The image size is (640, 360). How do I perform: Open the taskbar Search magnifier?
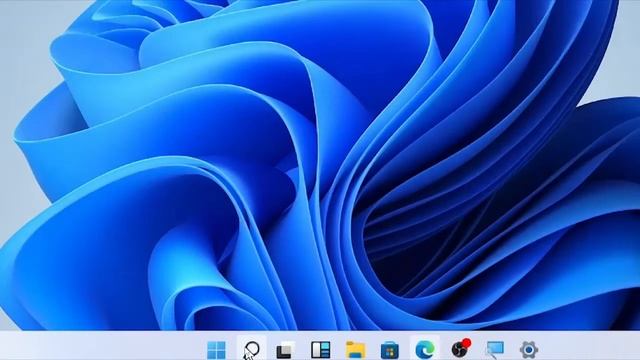click(251, 350)
